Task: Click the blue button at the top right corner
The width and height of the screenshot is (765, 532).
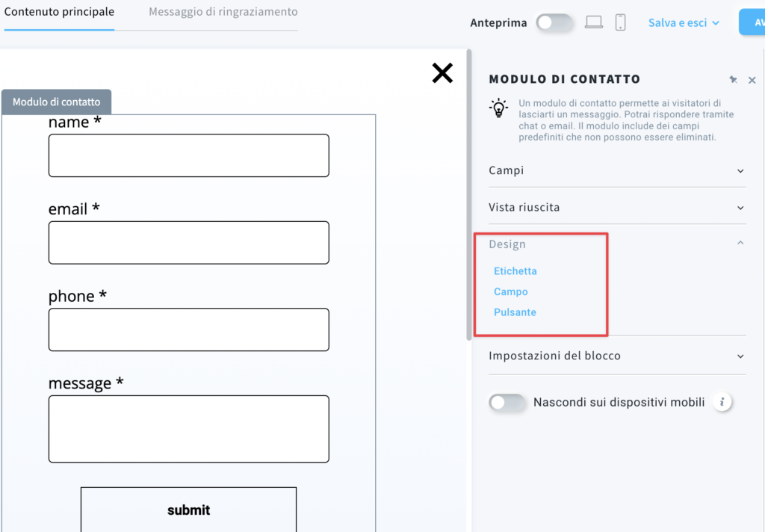Action: click(752, 22)
